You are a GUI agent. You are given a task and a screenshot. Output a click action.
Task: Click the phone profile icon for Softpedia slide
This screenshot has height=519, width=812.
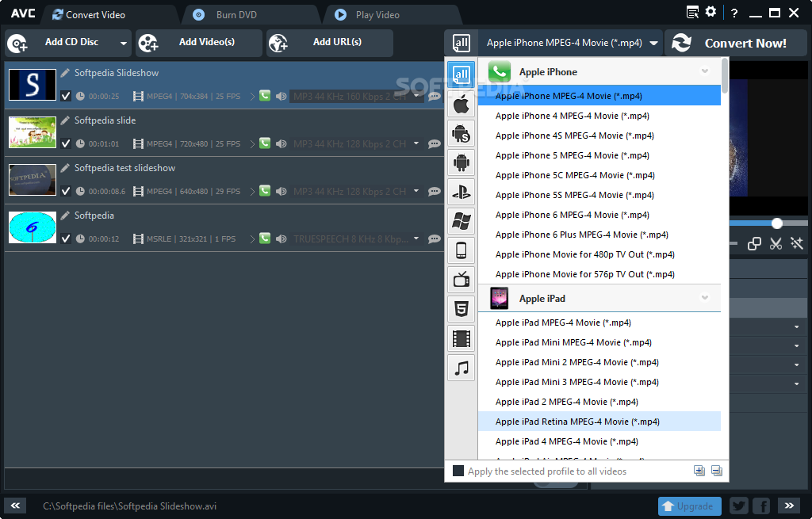[x=265, y=143]
